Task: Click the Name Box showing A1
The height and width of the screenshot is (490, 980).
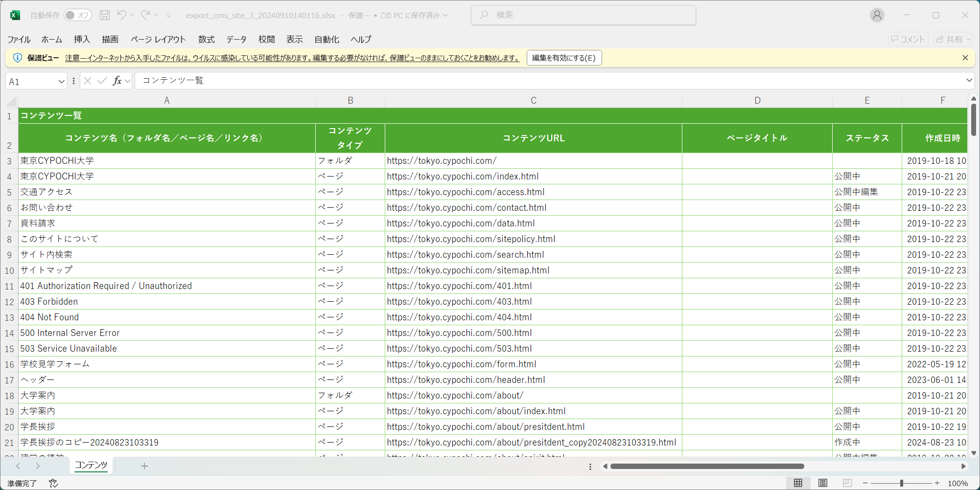Action: pyautogui.click(x=31, y=81)
